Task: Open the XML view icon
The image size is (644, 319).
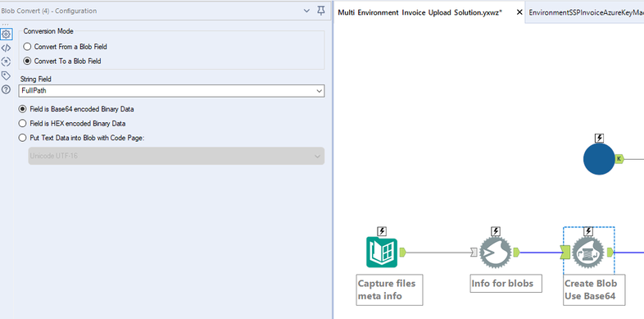Action: coord(7,48)
